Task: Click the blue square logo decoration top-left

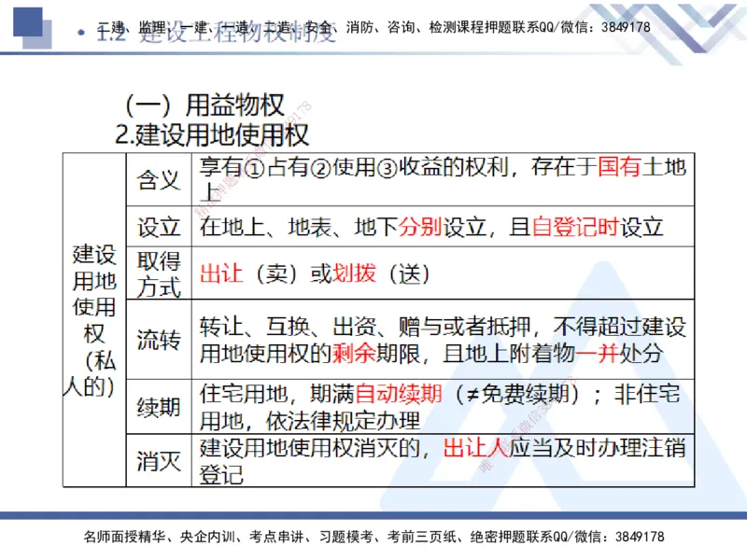Action: coord(30,23)
